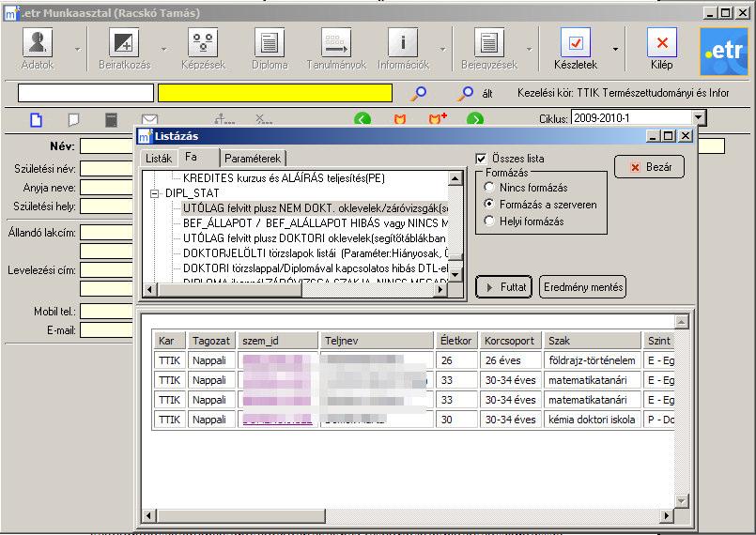The height and width of the screenshot is (535, 756).
Task: Click the Listázás window title icon
Action: (x=145, y=136)
